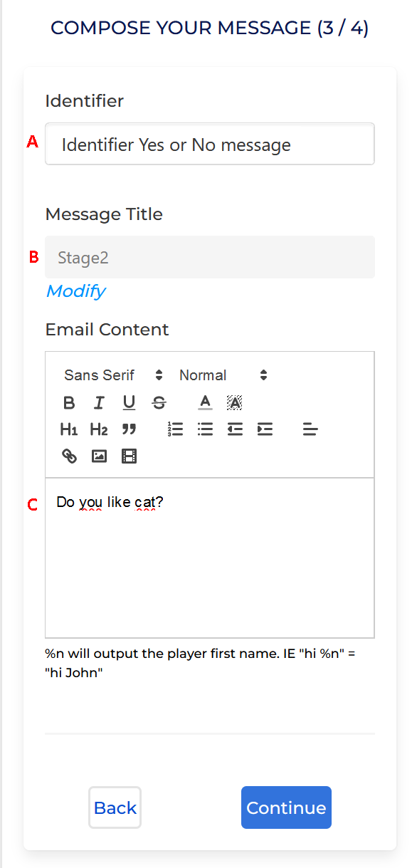The image size is (417, 868).
Task: Insert a blockquote
Action: point(129,429)
